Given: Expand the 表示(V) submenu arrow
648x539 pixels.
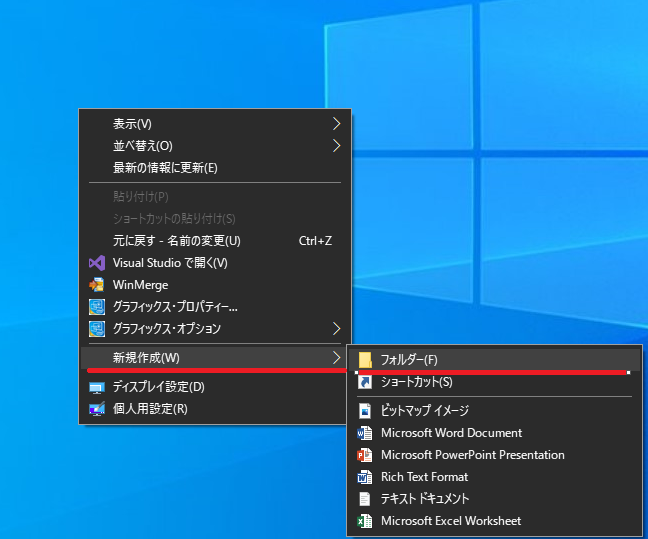Looking at the screenshot, I should pyautogui.click(x=336, y=124).
